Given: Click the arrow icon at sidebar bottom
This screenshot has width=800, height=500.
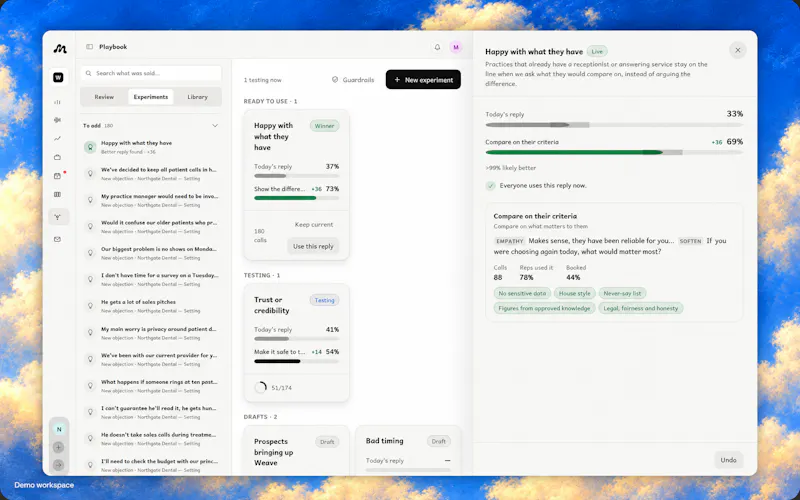Looking at the screenshot, I should 59,465.
